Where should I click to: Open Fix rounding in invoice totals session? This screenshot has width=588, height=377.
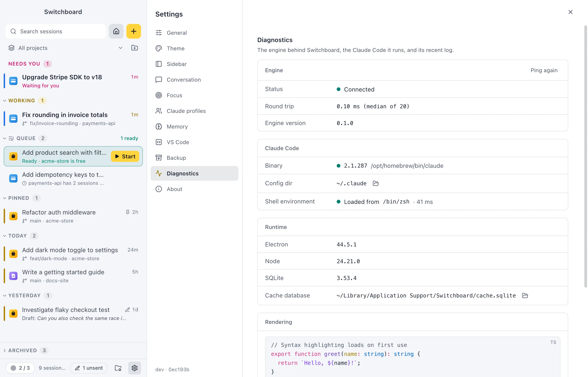click(x=73, y=119)
